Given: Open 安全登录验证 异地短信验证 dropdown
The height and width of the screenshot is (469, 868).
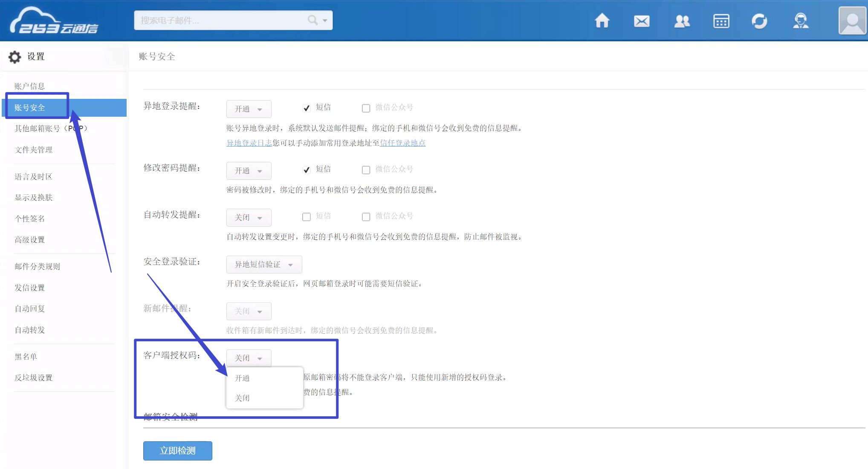Looking at the screenshot, I should [x=264, y=265].
